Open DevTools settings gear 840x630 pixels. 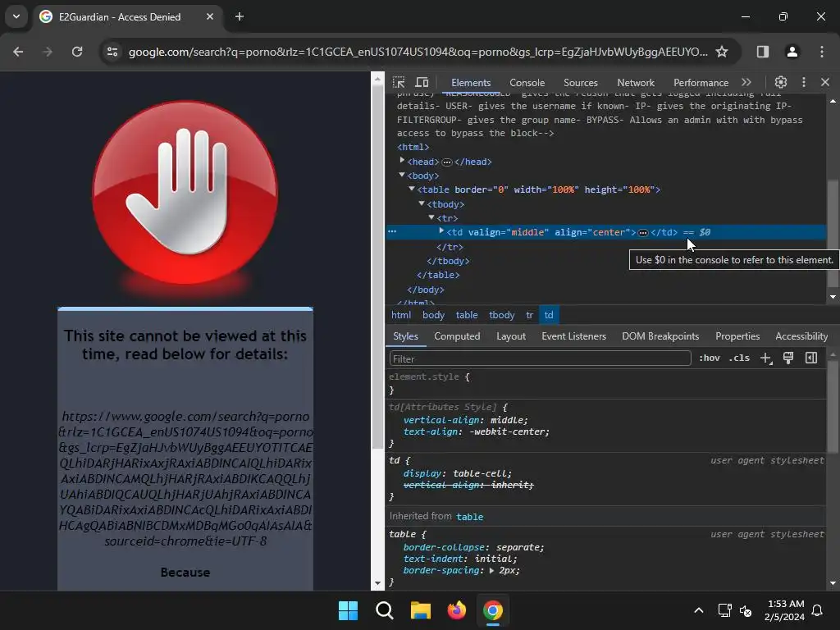(781, 82)
